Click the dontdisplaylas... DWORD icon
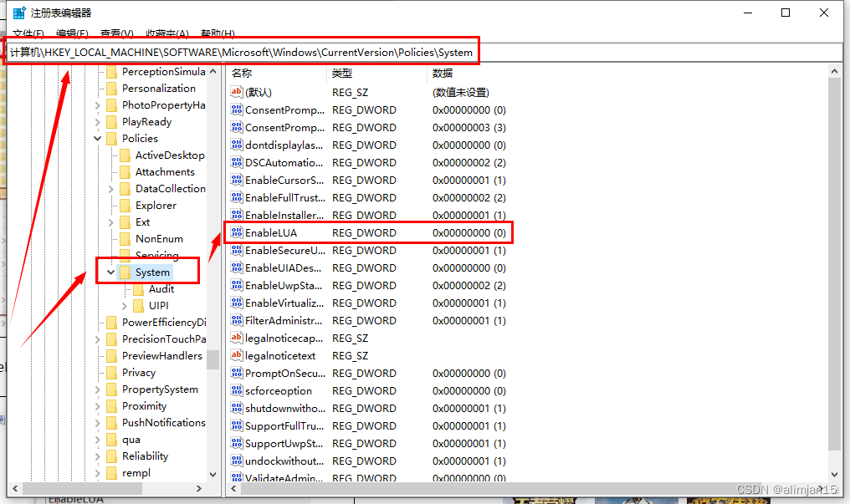850x504 pixels. point(237,145)
